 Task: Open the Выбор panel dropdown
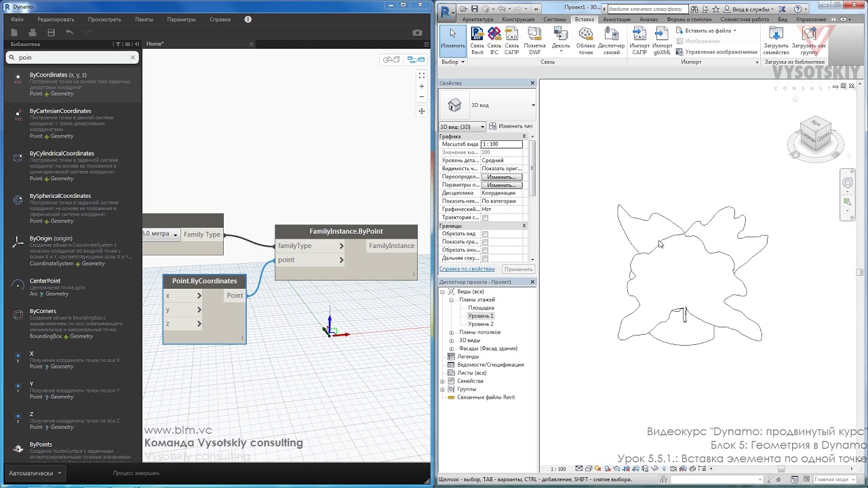coord(453,62)
